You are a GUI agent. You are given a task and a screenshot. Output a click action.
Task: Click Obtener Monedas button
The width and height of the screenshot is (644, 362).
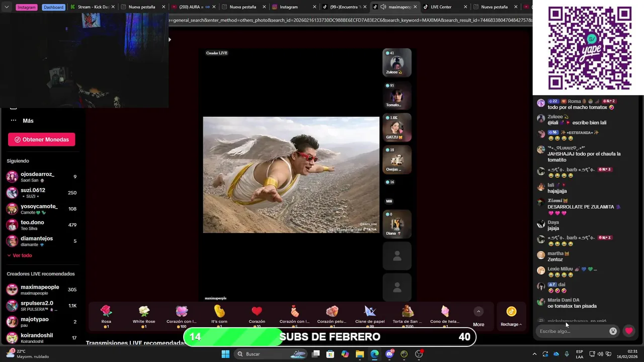click(41, 140)
